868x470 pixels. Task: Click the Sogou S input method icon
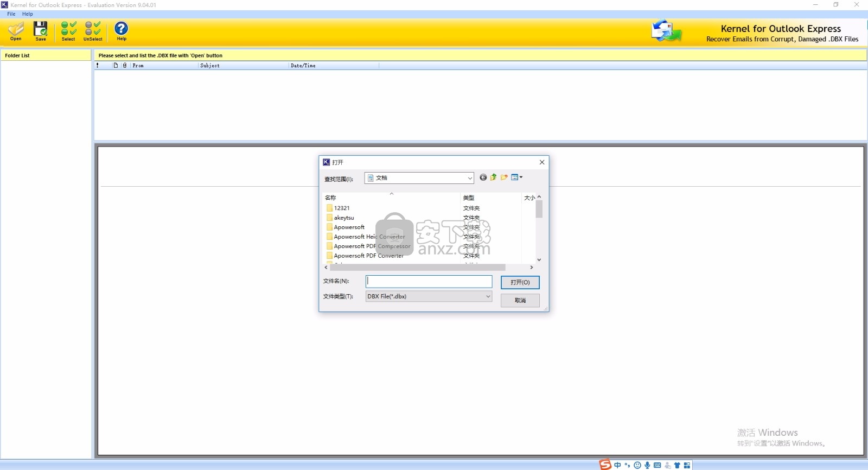click(605, 465)
